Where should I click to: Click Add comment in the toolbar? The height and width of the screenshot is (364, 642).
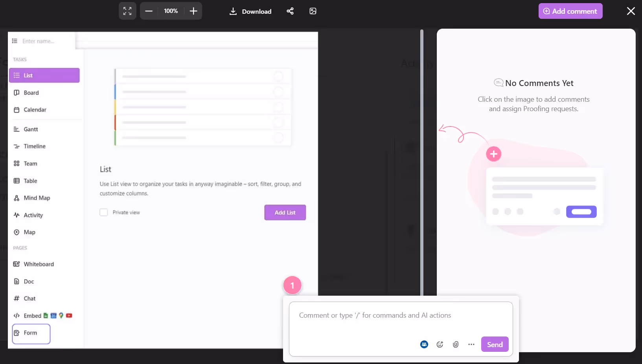point(570,11)
